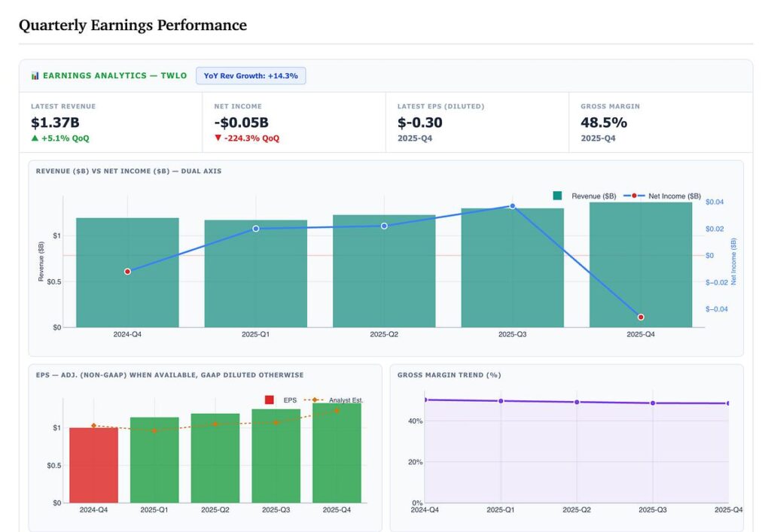Click the 2025-Q1 revenue bar
Image resolution: width=771 pixels, height=532 pixels.
pyautogui.click(x=256, y=274)
